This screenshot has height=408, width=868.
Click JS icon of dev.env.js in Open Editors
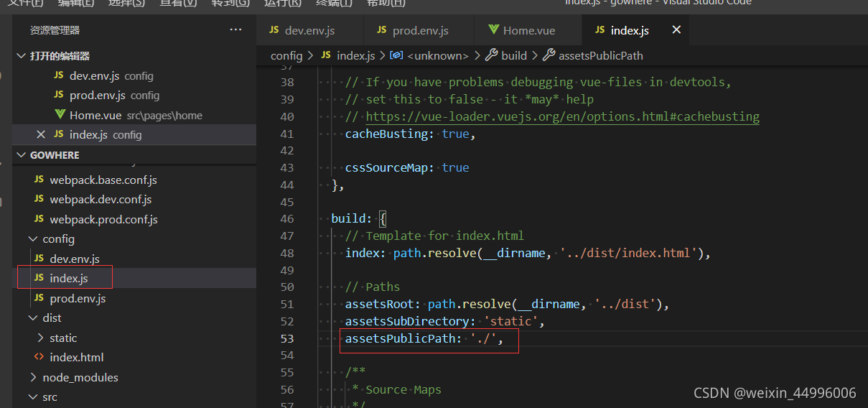[58, 75]
